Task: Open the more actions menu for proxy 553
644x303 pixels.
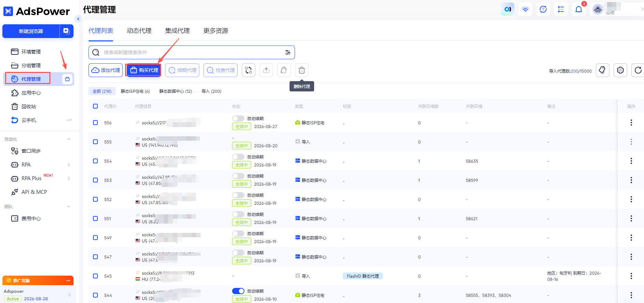Action: (x=631, y=180)
